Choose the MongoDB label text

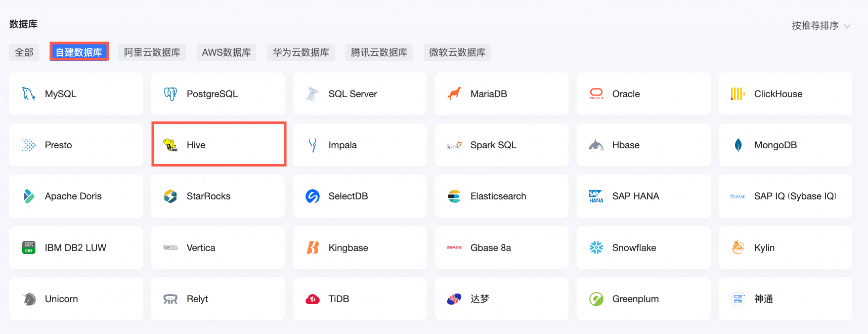click(x=775, y=145)
